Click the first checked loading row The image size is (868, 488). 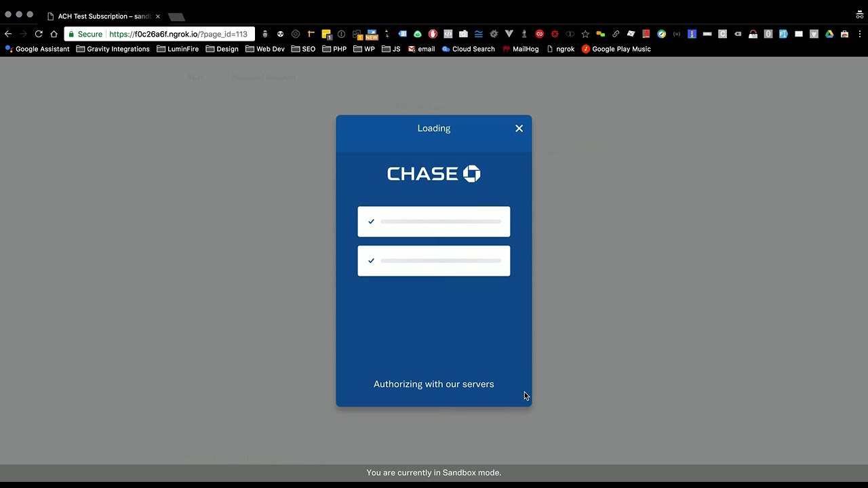(x=434, y=222)
